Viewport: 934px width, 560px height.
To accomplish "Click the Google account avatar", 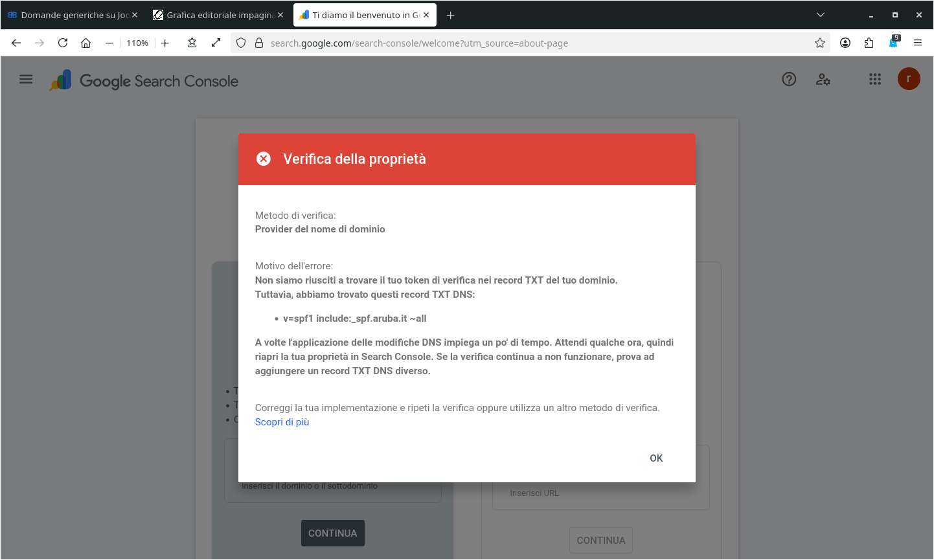I will [908, 79].
